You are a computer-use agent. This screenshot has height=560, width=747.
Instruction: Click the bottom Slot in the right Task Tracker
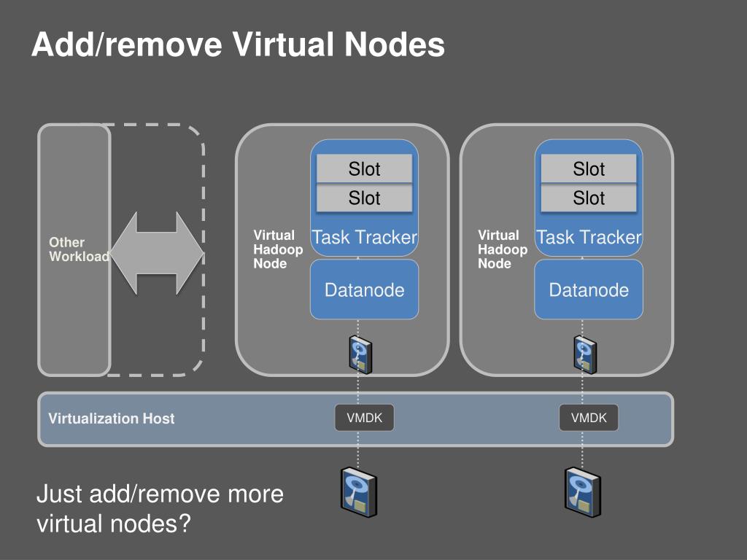589,198
